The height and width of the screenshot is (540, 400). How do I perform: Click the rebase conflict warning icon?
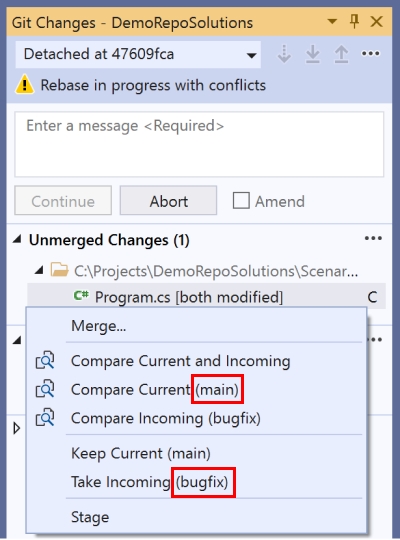[x=24, y=85]
